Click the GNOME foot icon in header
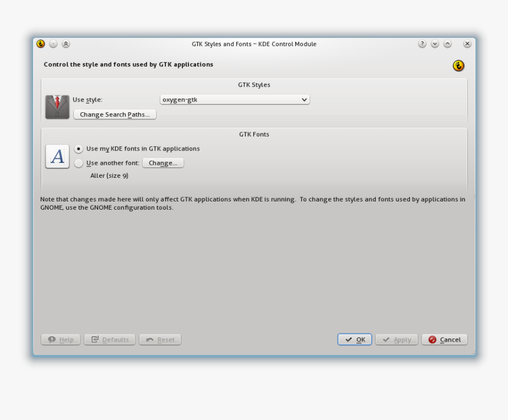The width and height of the screenshot is (508, 420). click(458, 66)
